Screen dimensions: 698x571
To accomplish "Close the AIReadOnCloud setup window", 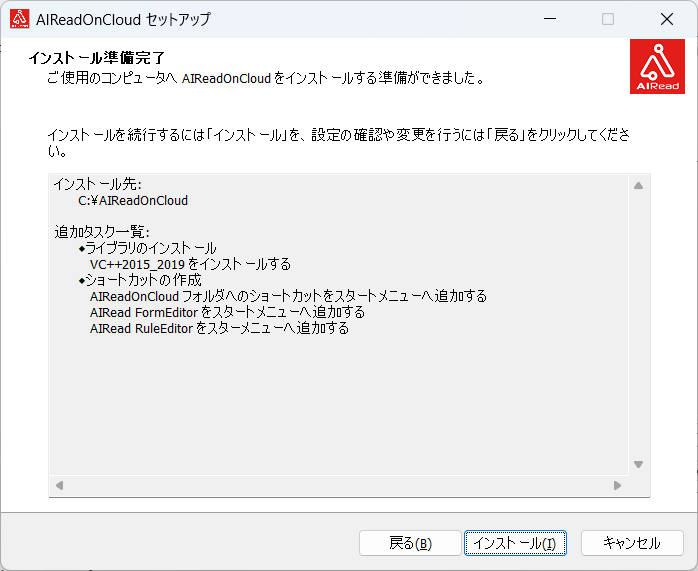I will [x=666, y=19].
